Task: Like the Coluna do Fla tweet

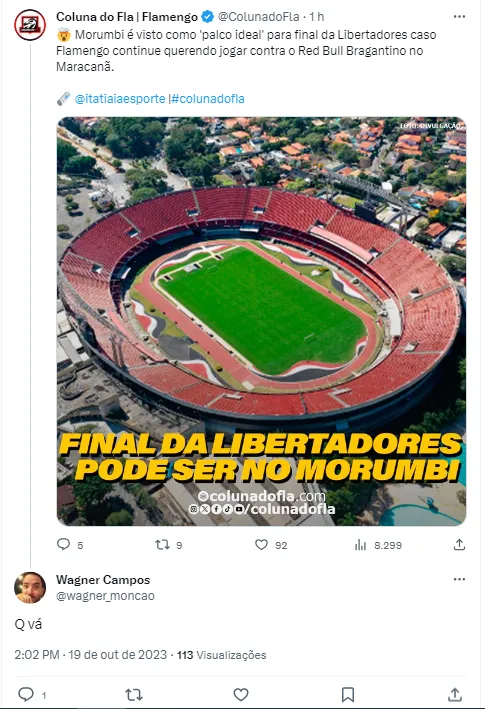Action: 261,544
